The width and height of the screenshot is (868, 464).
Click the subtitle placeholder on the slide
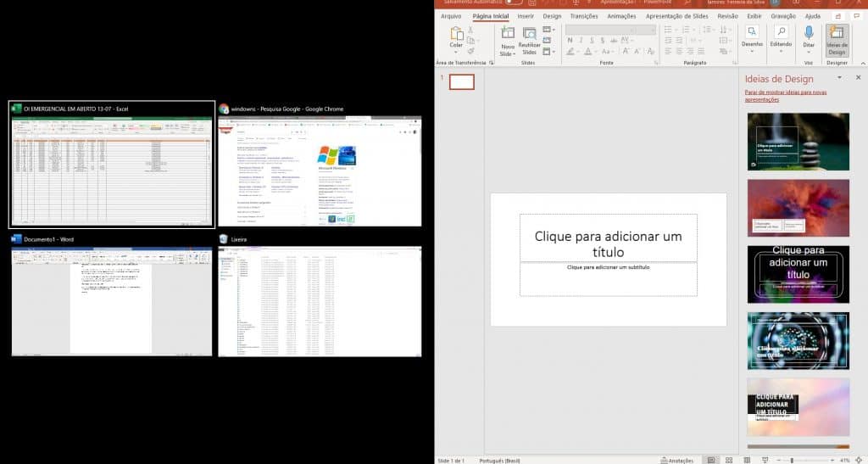608,279
